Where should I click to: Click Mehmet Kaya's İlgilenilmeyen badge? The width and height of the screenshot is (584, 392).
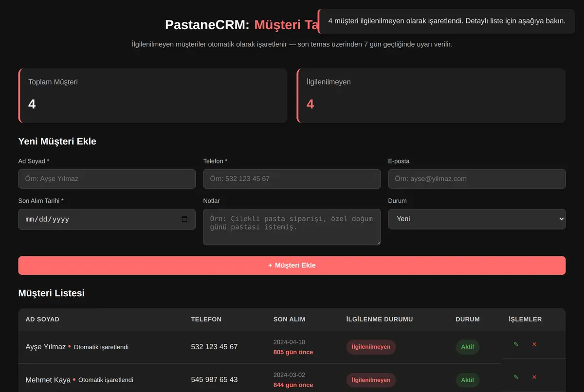pos(371,380)
